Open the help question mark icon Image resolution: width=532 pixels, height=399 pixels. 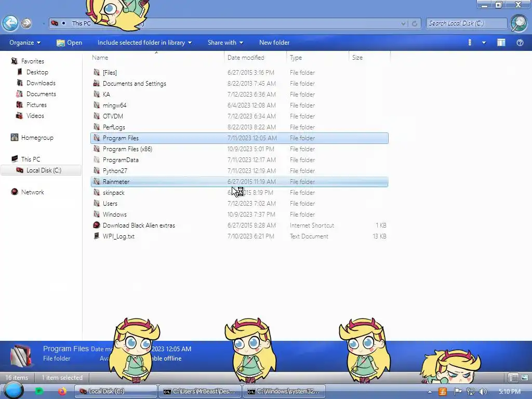[x=520, y=43]
